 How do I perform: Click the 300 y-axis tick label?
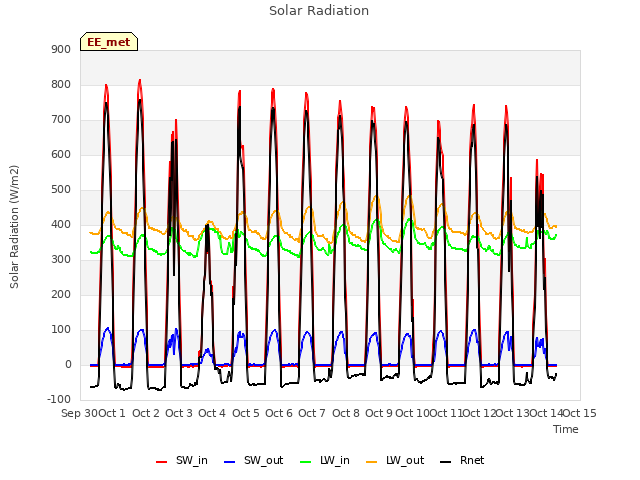pos(61,260)
